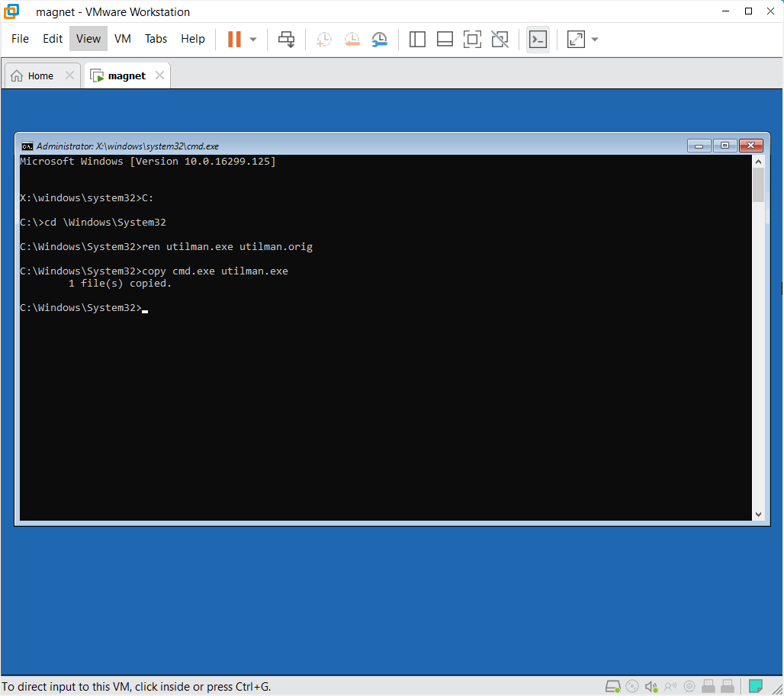Open the power options dropdown beside pause
This screenshot has width=784, height=696.
[x=253, y=40]
